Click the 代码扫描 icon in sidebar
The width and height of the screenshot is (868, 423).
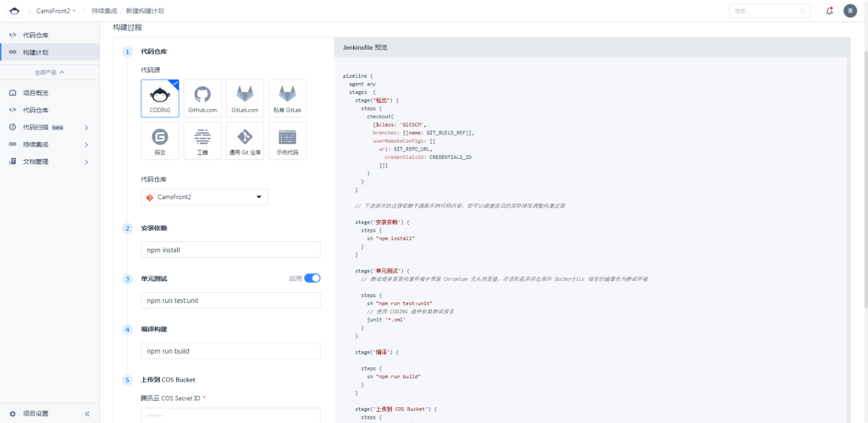[12, 127]
